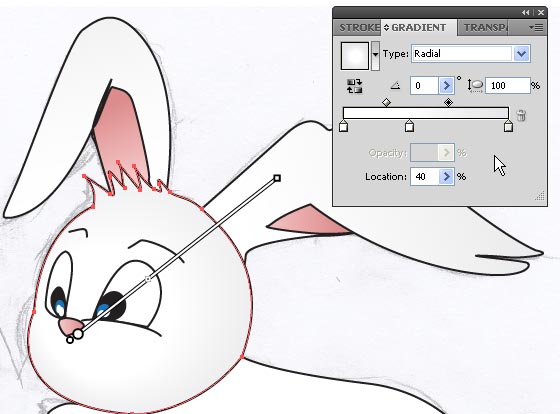The height and width of the screenshot is (414, 560).
Task: Click the angle triangle icon
Action: [x=395, y=85]
